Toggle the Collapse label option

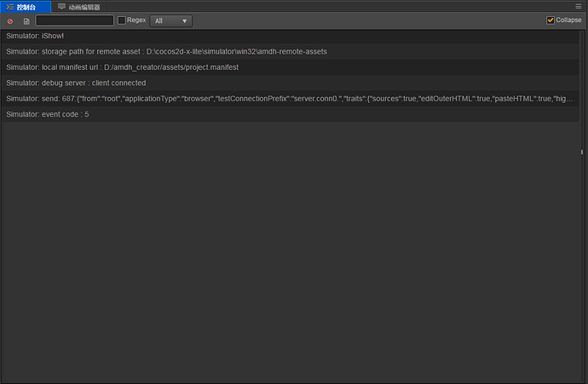click(568, 20)
